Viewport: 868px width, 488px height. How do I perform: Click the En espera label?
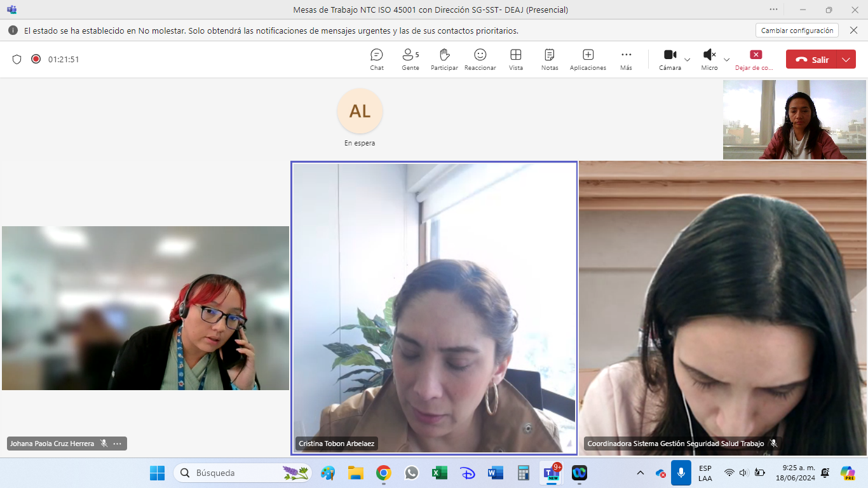tap(360, 143)
